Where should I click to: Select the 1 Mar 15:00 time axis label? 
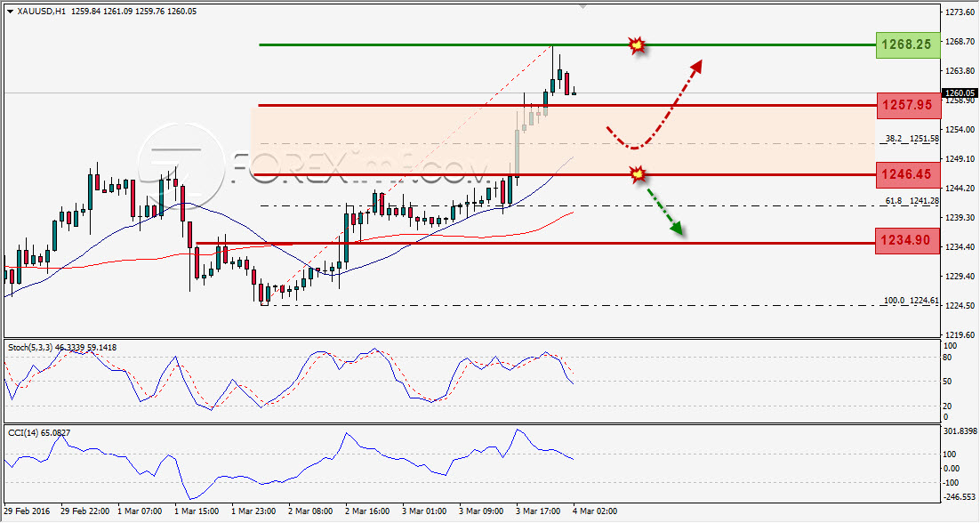(197, 511)
